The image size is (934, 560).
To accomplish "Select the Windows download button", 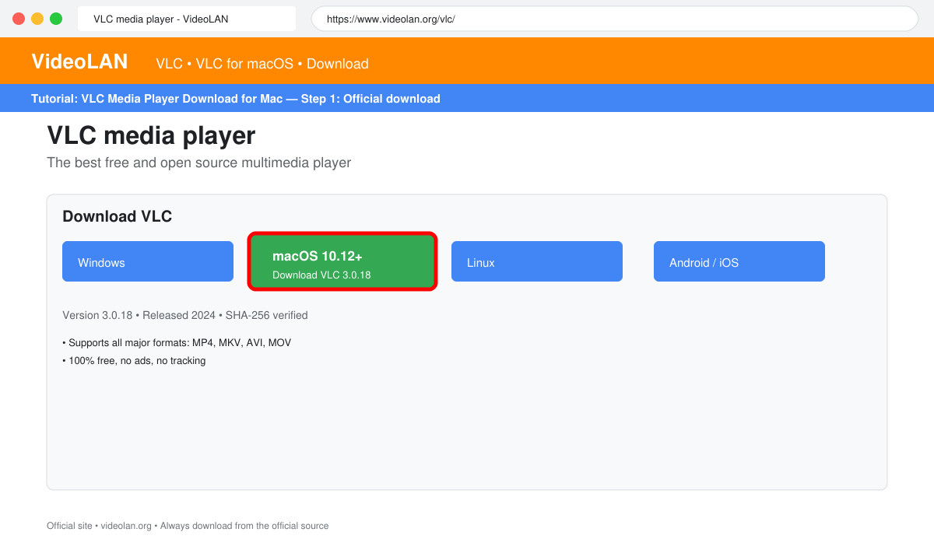I will click(148, 261).
